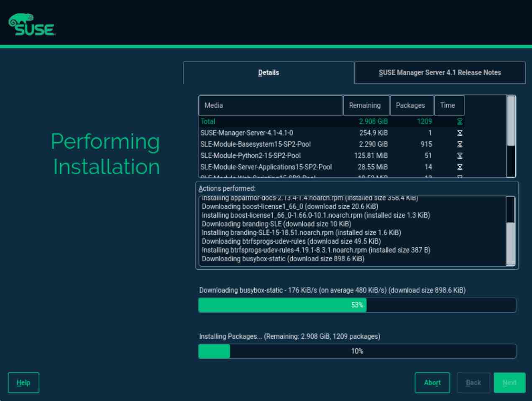Click the Actions performed label
532x401 pixels.
click(x=227, y=188)
